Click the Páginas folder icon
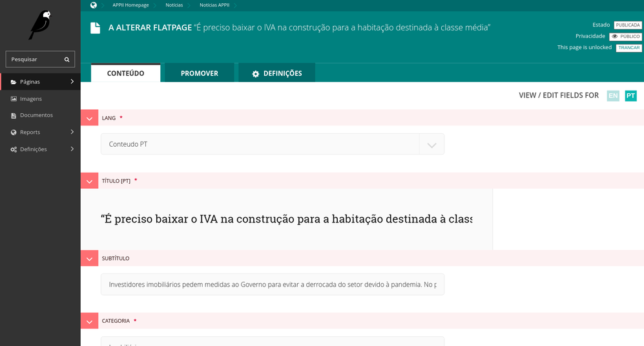644x346 pixels. (14, 82)
